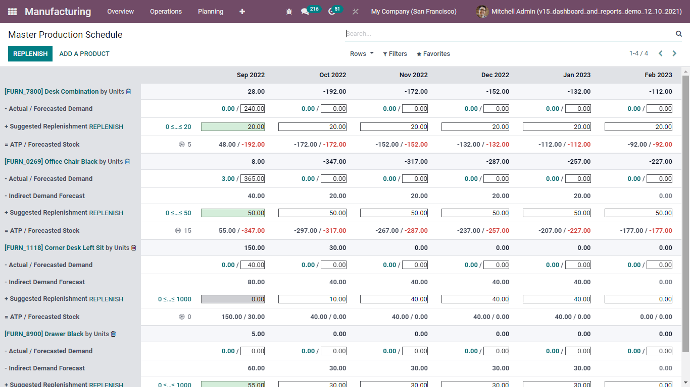Click ADD A PRODUCT button
This screenshot has width=690, height=387.
coord(84,54)
